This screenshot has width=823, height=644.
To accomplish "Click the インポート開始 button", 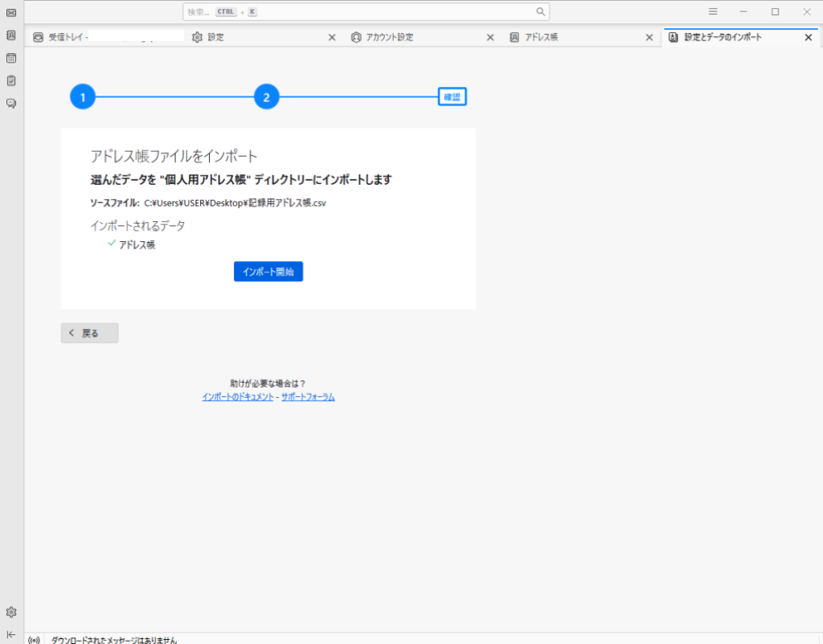I will [x=268, y=272].
